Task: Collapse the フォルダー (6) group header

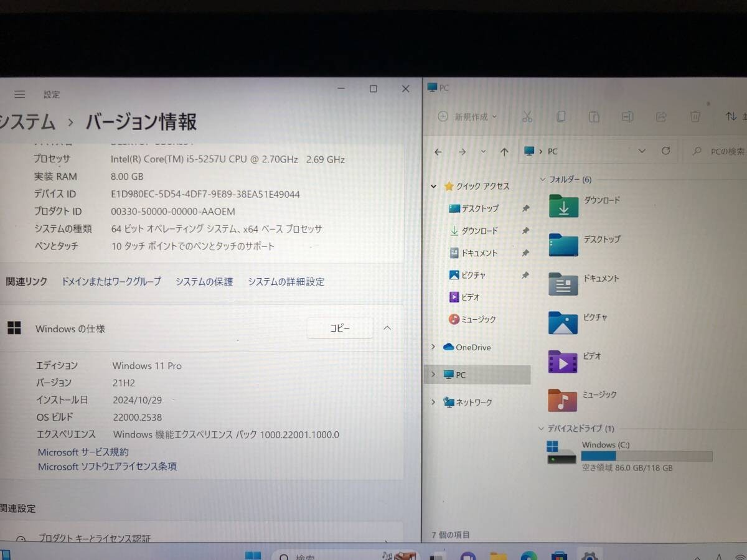Action: click(543, 179)
